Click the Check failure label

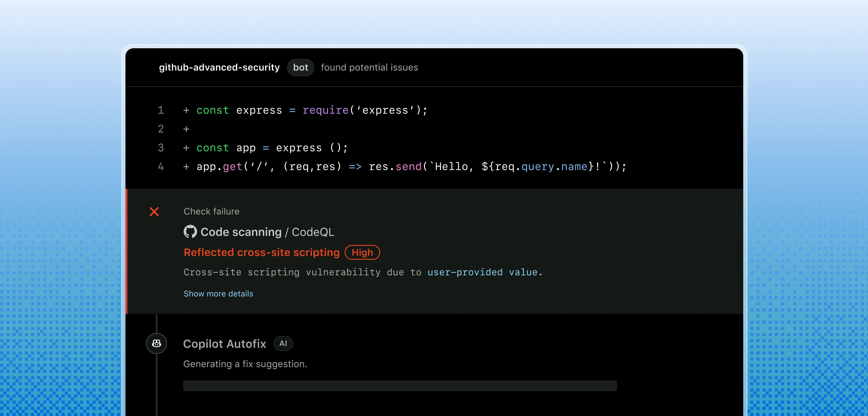(212, 211)
